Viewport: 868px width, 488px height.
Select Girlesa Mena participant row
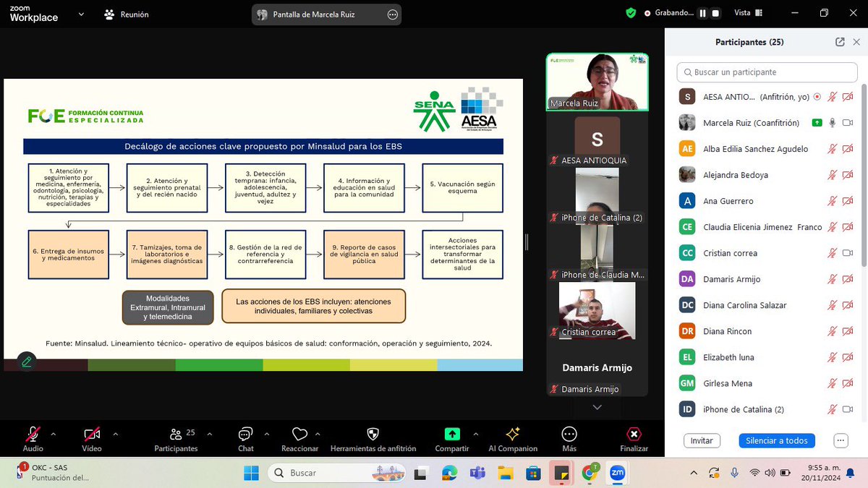pyautogui.click(x=766, y=383)
